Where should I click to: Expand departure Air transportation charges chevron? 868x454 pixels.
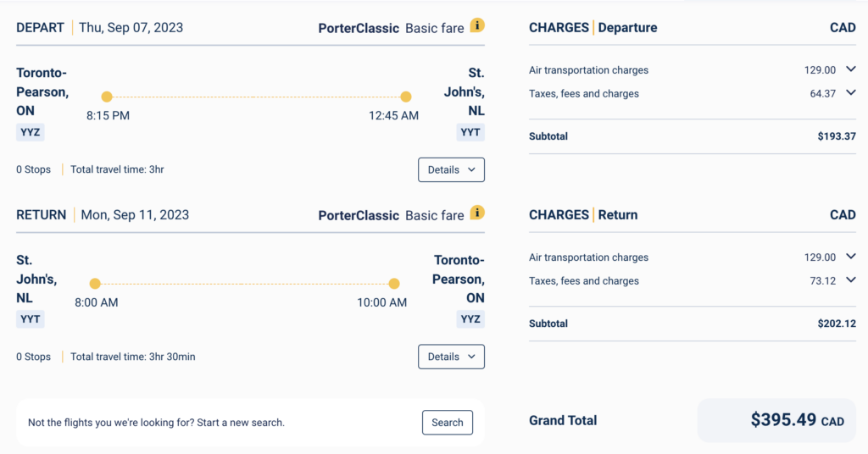click(x=851, y=69)
